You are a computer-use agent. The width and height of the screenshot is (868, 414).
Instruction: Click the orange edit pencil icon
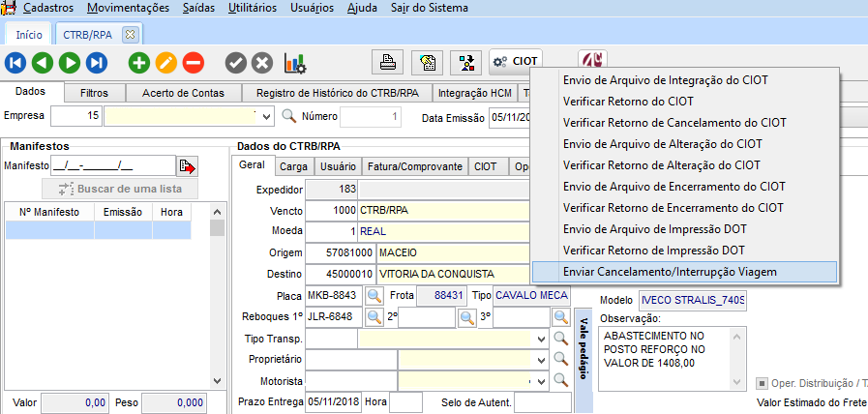pyautogui.click(x=166, y=62)
